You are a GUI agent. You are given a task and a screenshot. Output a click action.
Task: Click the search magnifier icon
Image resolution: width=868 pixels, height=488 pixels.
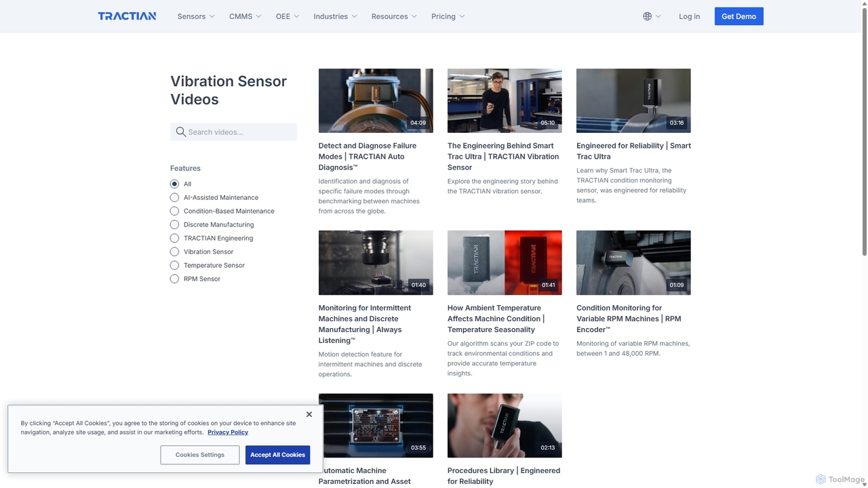tap(180, 132)
